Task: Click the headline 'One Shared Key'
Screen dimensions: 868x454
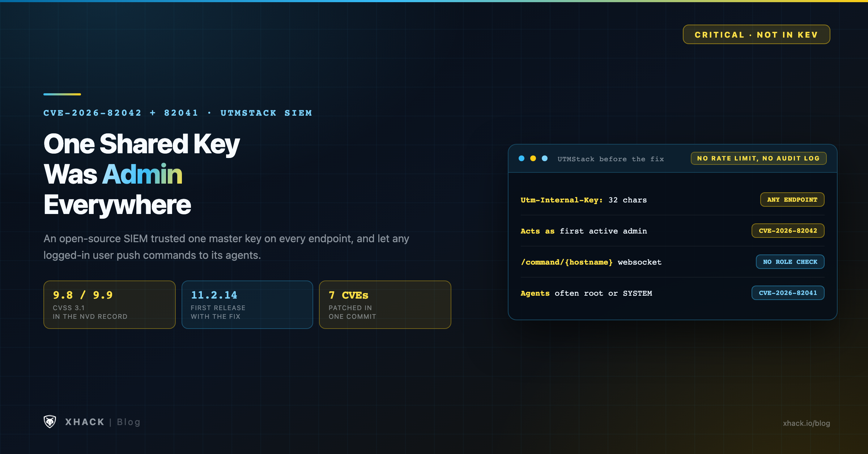Action: tap(141, 144)
